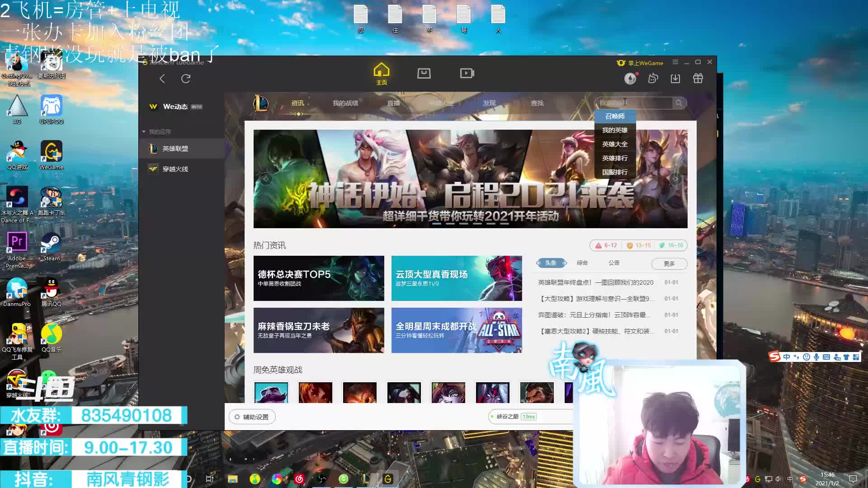Open the 【塞恩大型攻略2】 news link
Image resolution: width=868 pixels, height=488 pixels.
pos(596,331)
